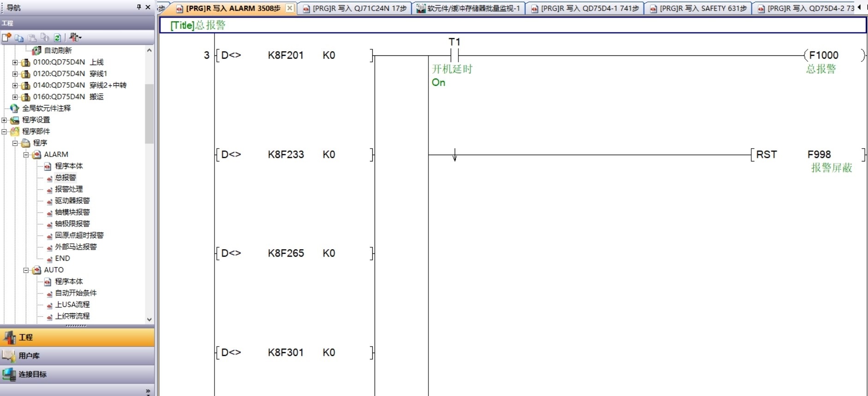Click the navigation pane configure chevron

click(148, 391)
